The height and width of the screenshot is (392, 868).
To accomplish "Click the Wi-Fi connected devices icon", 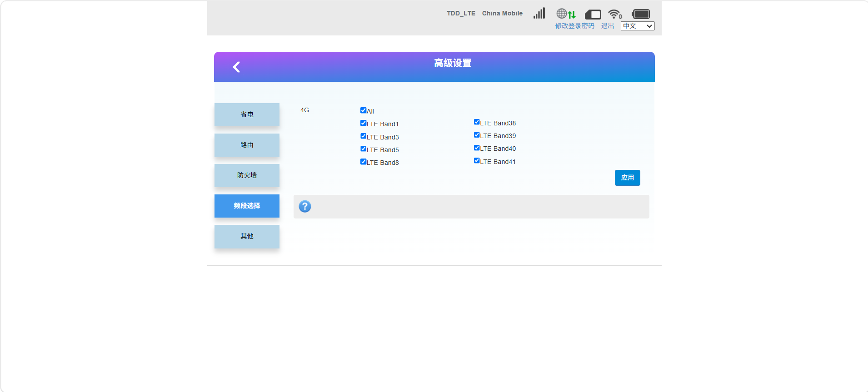I will point(615,14).
